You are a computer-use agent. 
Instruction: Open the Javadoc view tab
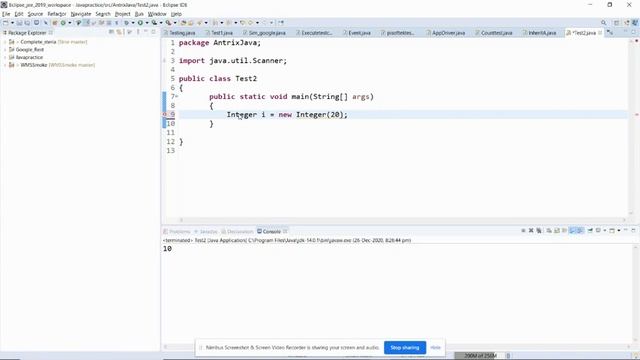point(206,231)
